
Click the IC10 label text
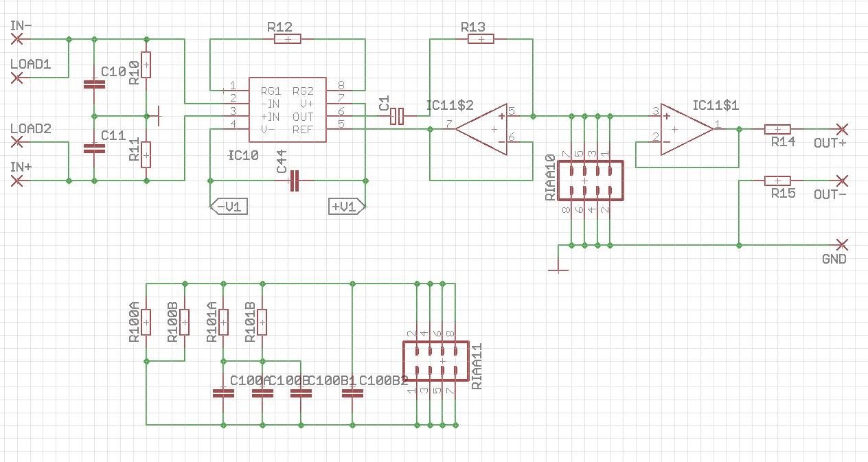tap(243, 156)
